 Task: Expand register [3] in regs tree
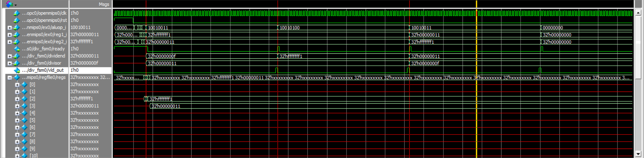tap(17, 106)
